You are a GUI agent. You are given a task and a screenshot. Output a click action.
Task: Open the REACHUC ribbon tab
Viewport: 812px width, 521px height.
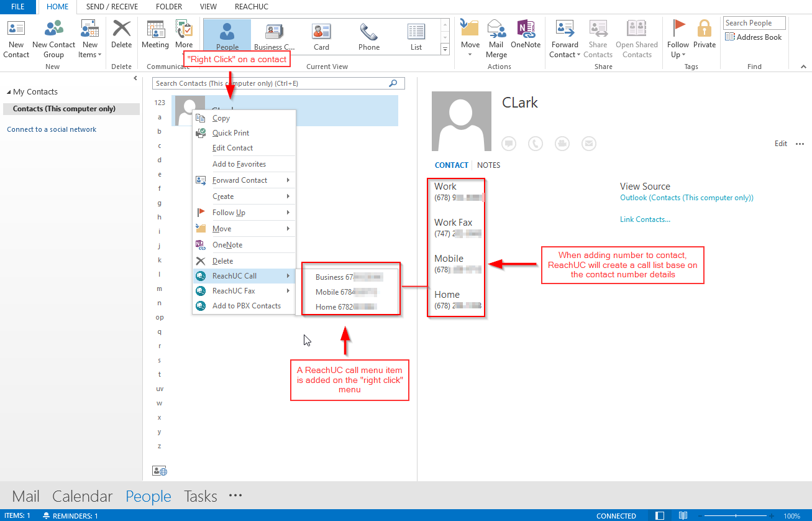click(252, 7)
